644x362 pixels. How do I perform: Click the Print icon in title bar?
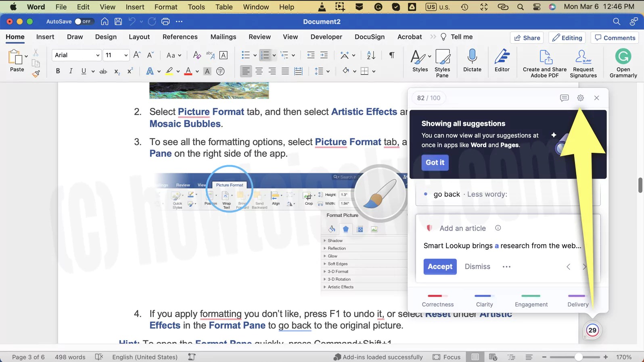165,21
